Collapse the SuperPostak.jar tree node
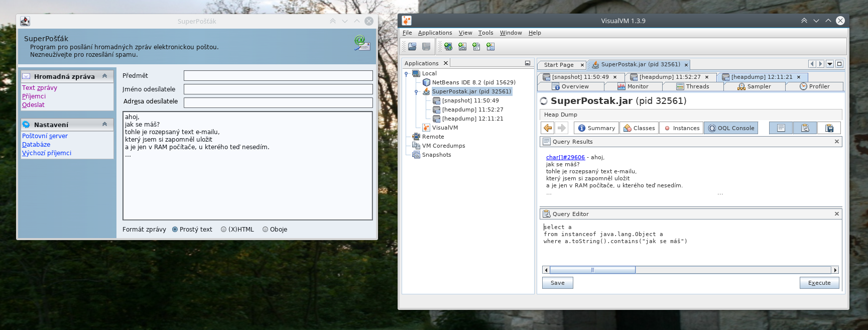 tap(416, 92)
